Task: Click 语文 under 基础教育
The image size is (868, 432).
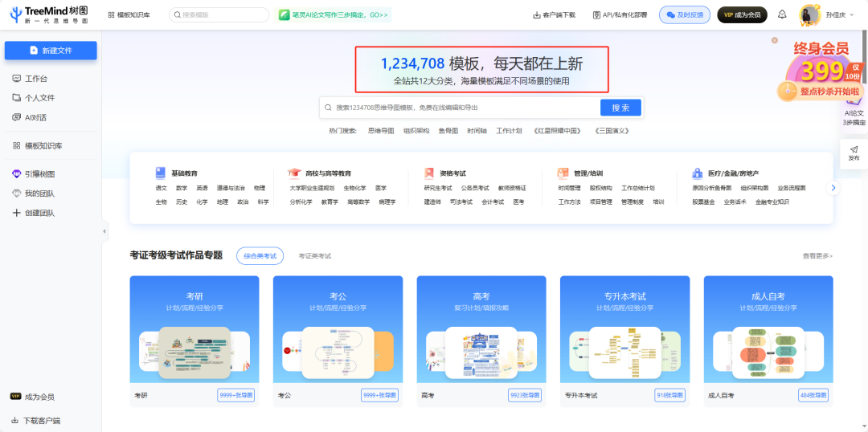Action: (161, 188)
